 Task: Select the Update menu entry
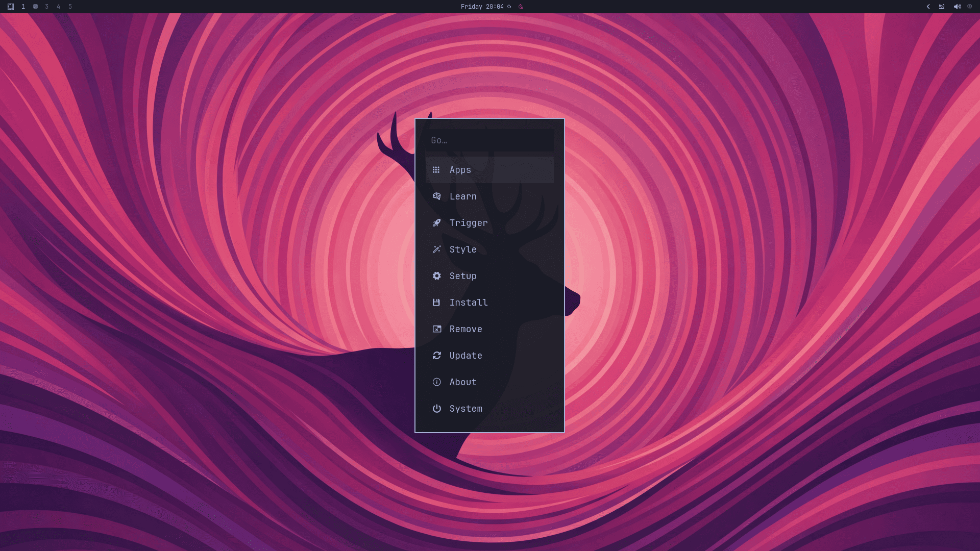pos(489,356)
